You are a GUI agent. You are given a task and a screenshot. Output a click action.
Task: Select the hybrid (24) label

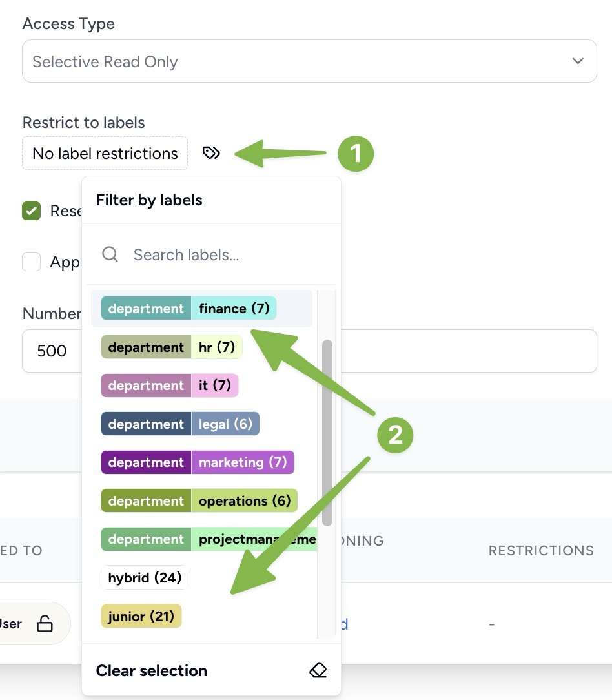click(x=145, y=578)
